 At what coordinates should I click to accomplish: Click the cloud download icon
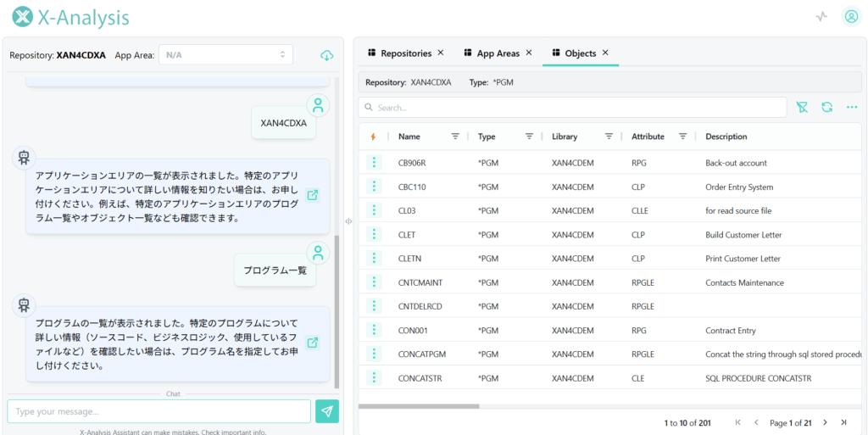(326, 55)
